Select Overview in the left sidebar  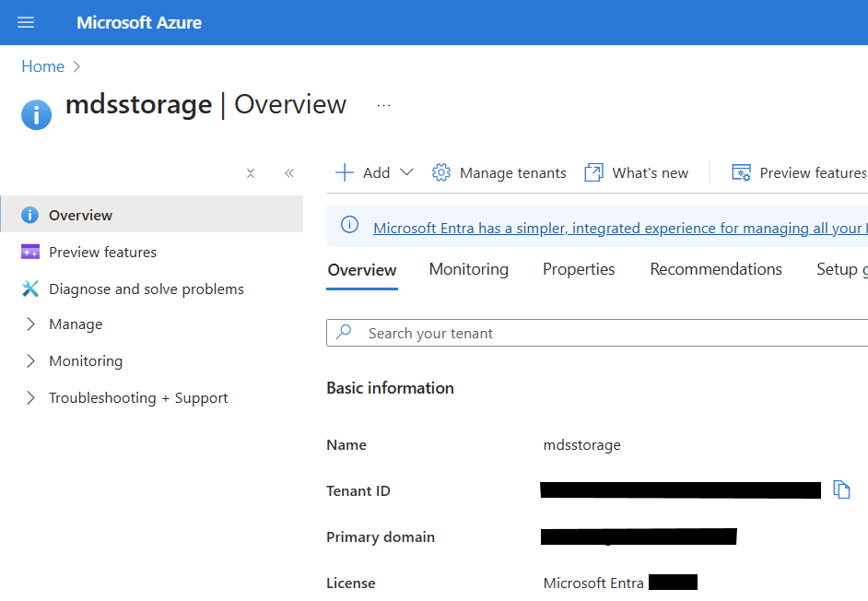pyautogui.click(x=152, y=215)
